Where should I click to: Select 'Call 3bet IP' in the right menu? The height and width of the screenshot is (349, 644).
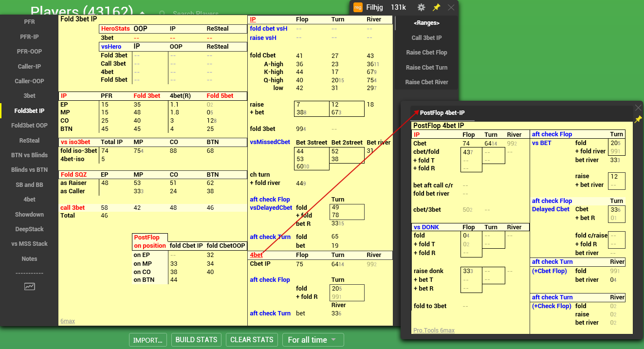[x=425, y=37]
